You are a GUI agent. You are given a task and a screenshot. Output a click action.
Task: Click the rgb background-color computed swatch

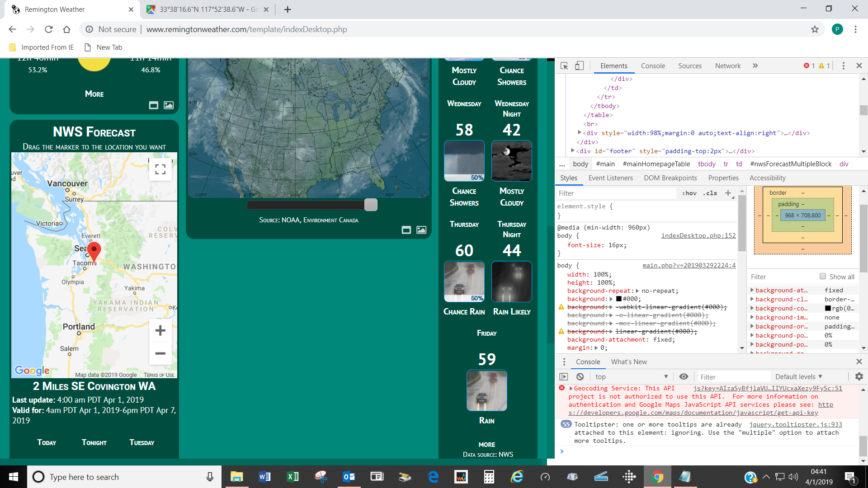[828, 309]
